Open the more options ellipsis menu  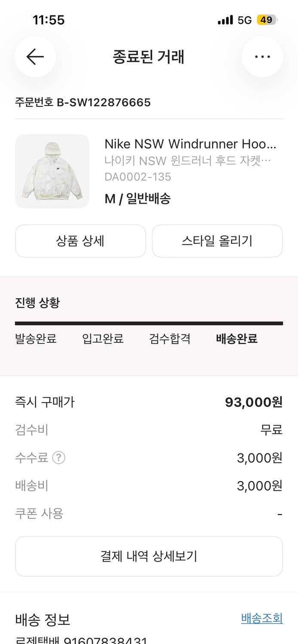tap(262, 57)
